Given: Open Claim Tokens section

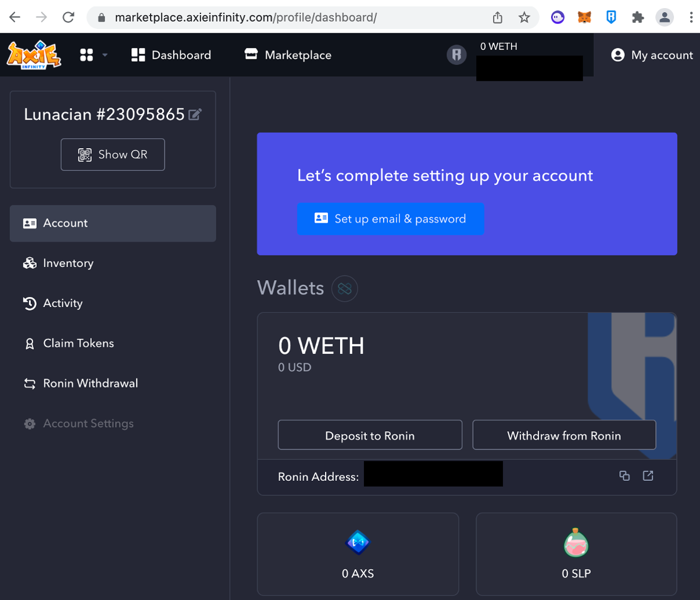Looking at the screenshot, I should [78, 344].
